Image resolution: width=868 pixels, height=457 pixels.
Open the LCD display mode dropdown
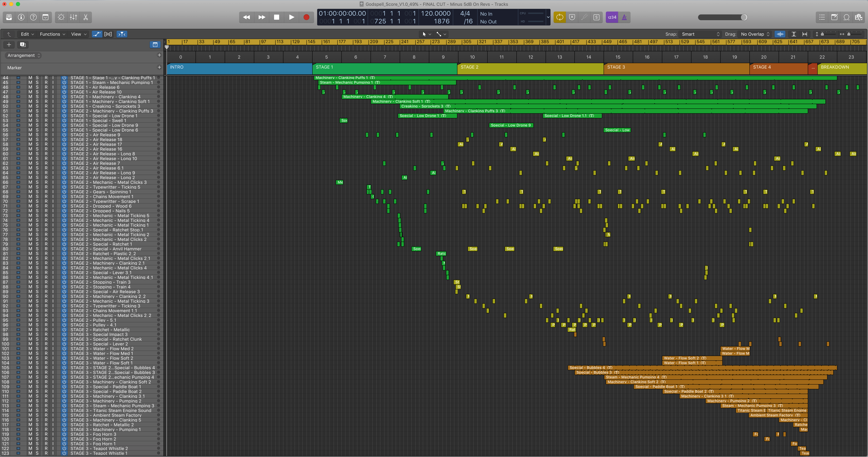[548, 17]
